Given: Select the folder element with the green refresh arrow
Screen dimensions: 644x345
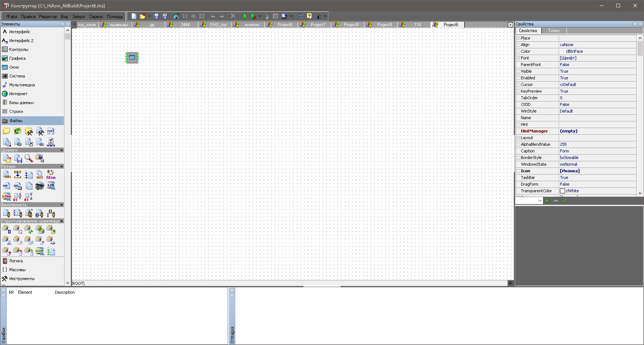Looking at the screenshot, I should tap(17, 131).
